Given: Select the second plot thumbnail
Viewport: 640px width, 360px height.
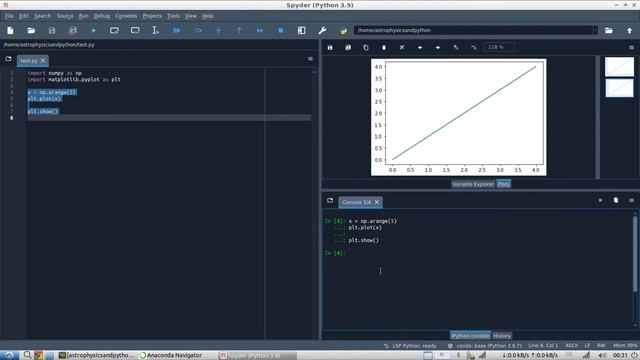Looking at the screenshot, I should 619,87.
